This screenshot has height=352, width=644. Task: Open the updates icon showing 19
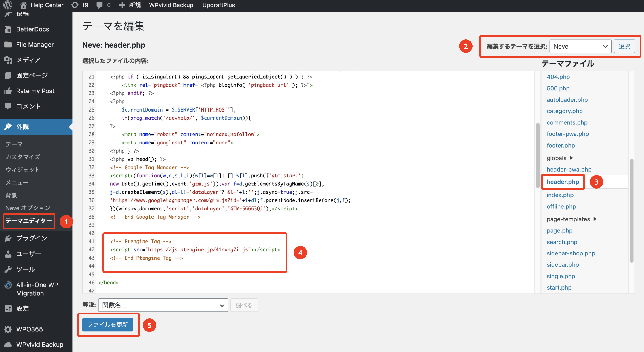[75, 5]
